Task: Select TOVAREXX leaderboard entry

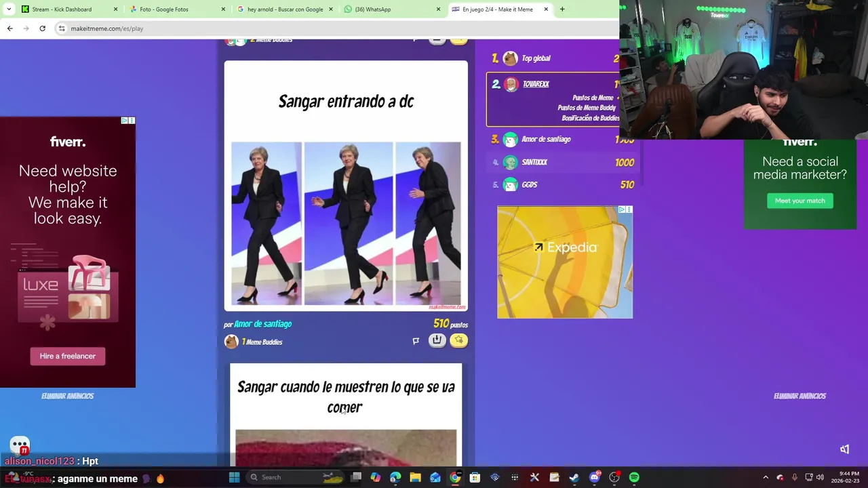Action: 553,100
